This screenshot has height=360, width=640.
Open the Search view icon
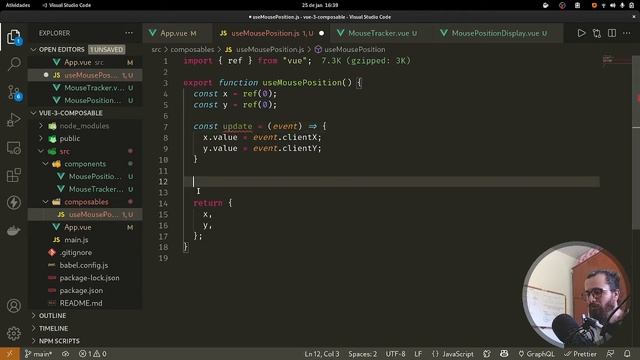14,64
